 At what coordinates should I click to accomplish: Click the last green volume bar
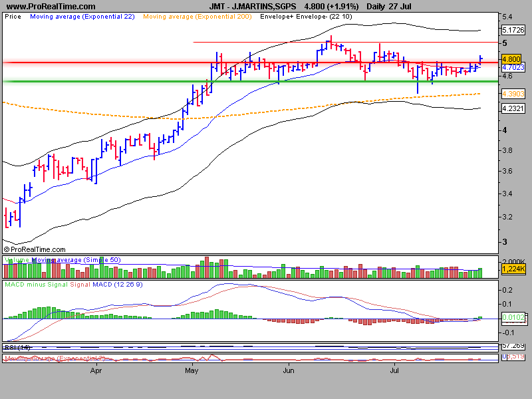pos(480,273)
